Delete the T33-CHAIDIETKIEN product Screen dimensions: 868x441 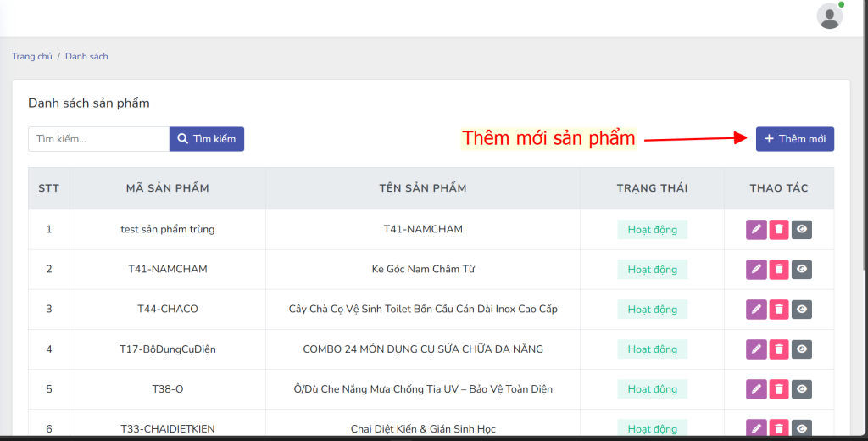779,428
